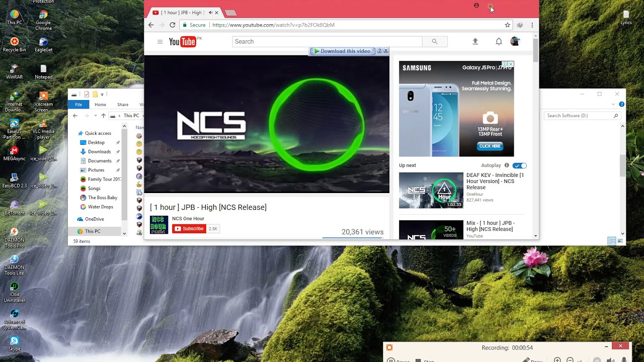
Task: Reload the YouTube page
Action: pos(172,25)
